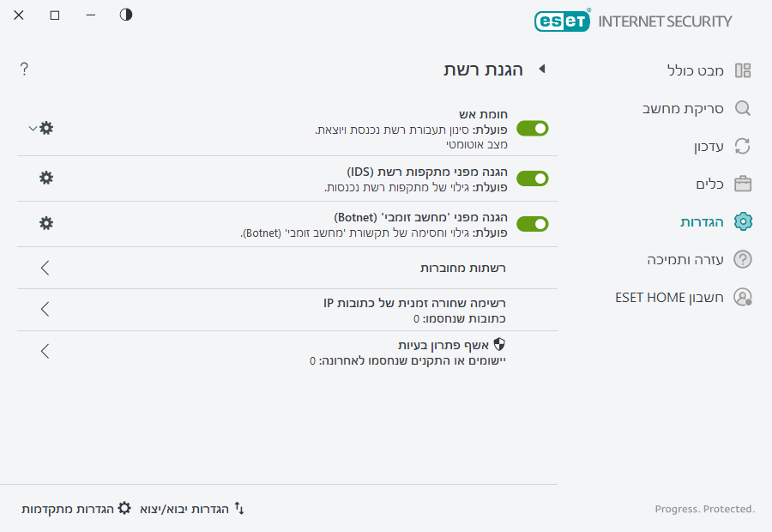Open Botnet protection gear settings
The width and height of the screenshot is (772, 532).
(x=45, y=224)
